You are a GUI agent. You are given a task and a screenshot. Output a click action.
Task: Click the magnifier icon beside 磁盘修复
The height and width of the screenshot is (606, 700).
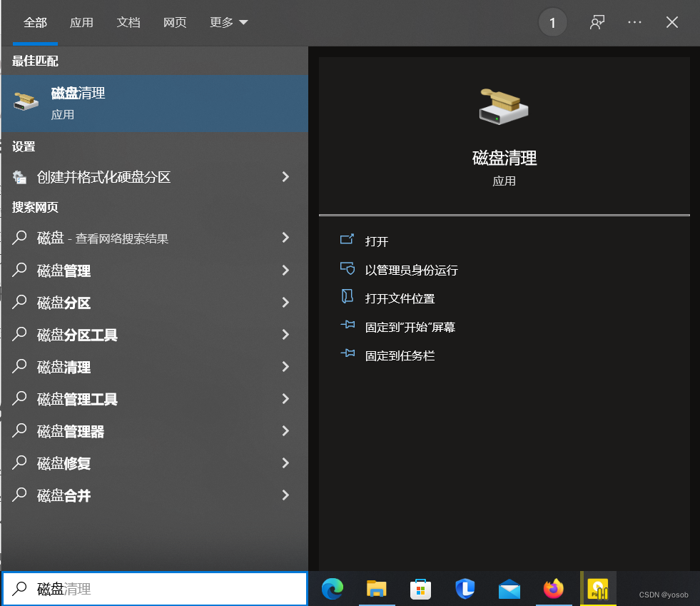coord(20,463)
